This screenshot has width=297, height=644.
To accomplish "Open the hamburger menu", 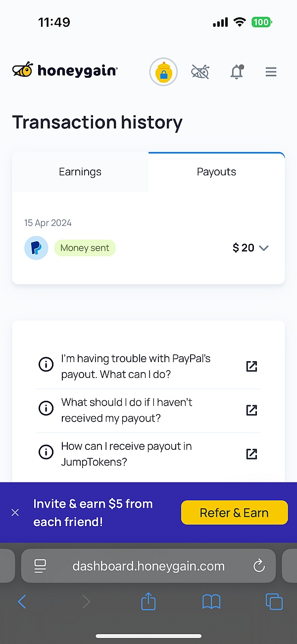I will tap(271, 72).
